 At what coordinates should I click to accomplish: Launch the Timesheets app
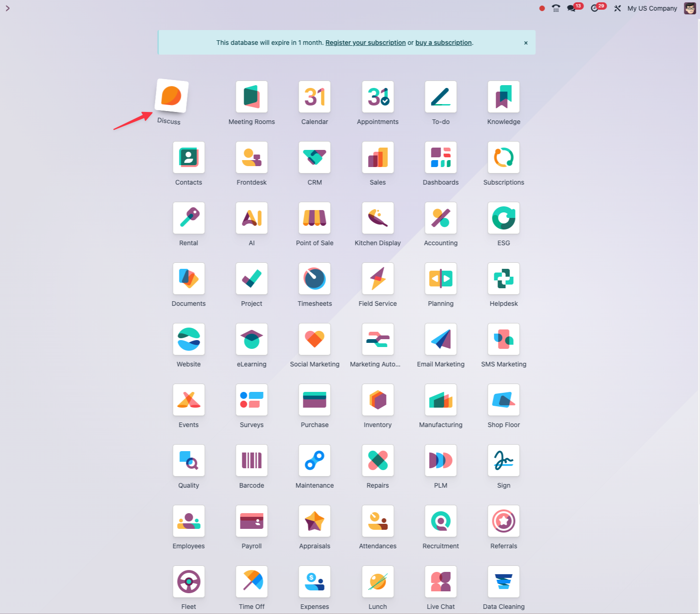315,279
